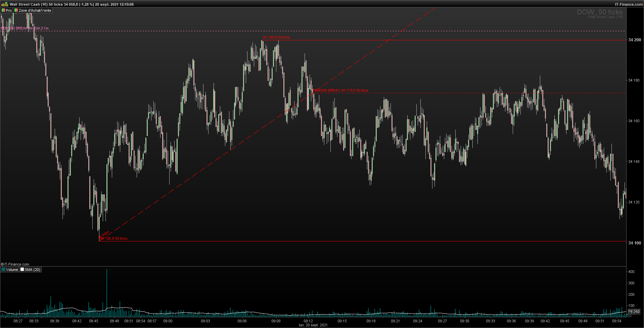Click the white SMA (20) color swatch
The image size is (644, 328).
[x=22, y=270]
